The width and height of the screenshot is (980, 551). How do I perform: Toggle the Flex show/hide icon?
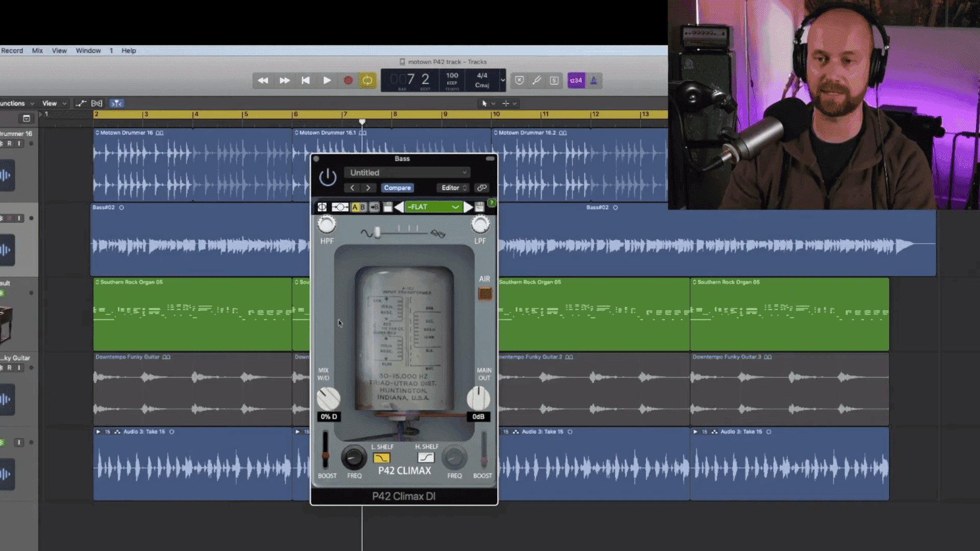tap(97, 103)
